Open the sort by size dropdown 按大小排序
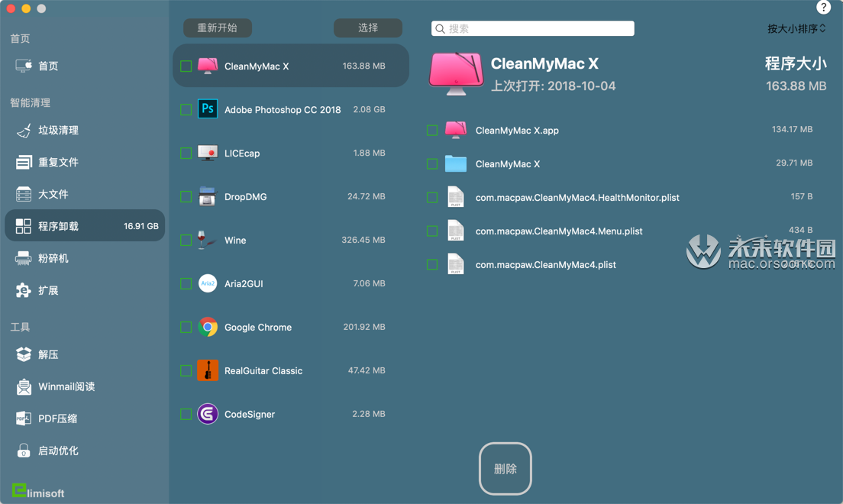 click(796, 28)
